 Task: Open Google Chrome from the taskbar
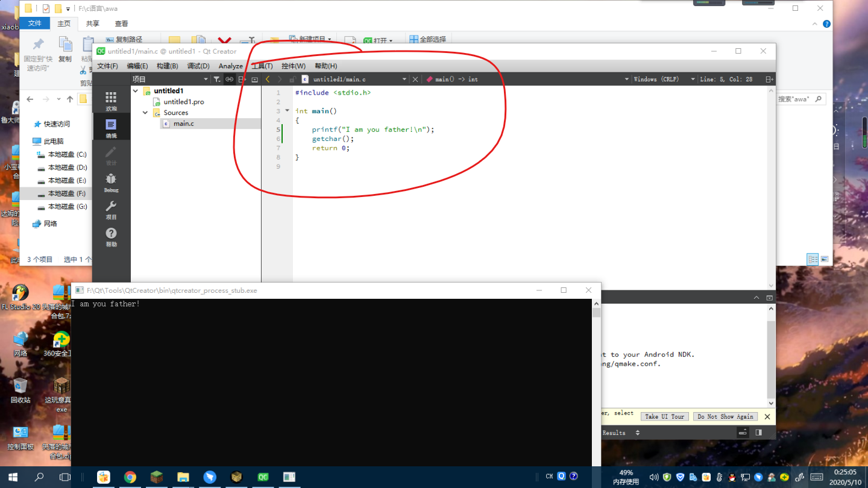tap(130, 477)
